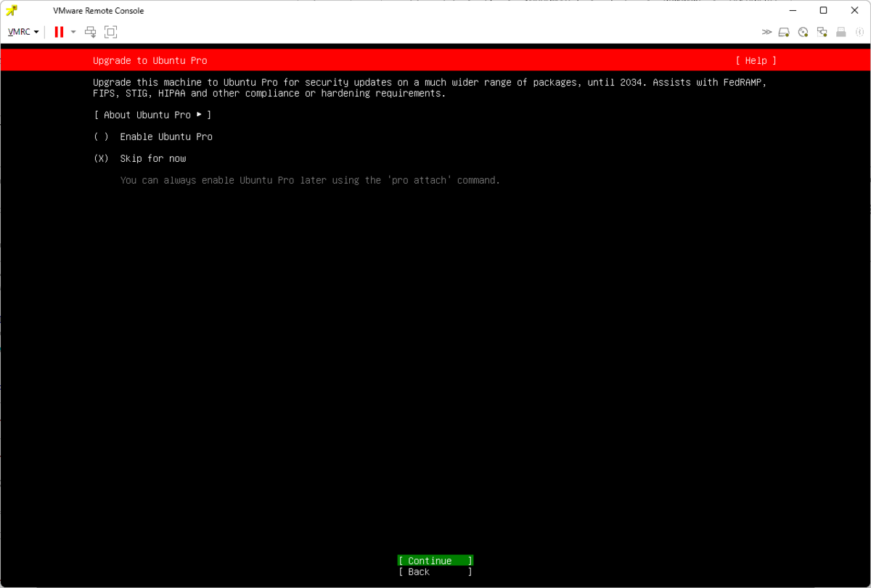
Task: Open the CD/DVD drive device icon
Action: [x=803, y=32]
